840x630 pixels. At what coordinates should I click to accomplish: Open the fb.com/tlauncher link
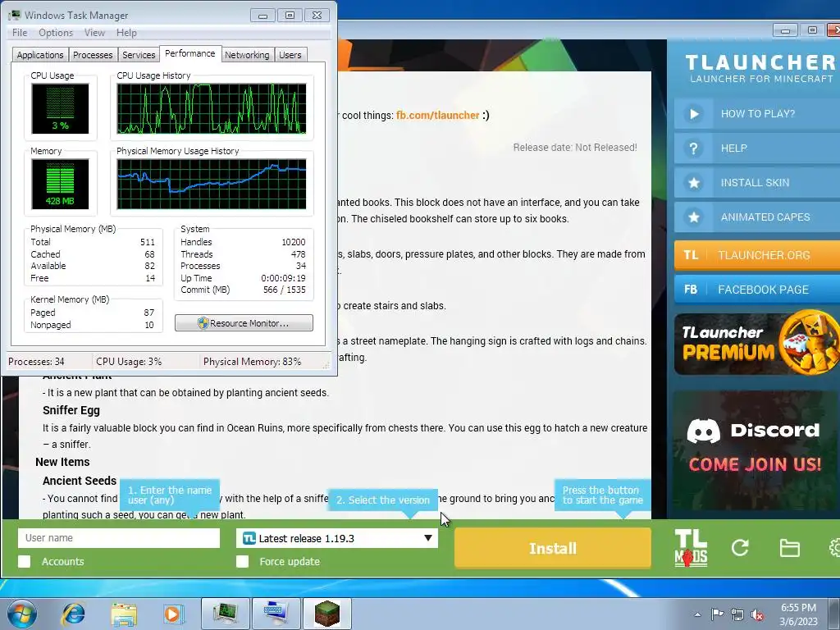pos(438,115)
